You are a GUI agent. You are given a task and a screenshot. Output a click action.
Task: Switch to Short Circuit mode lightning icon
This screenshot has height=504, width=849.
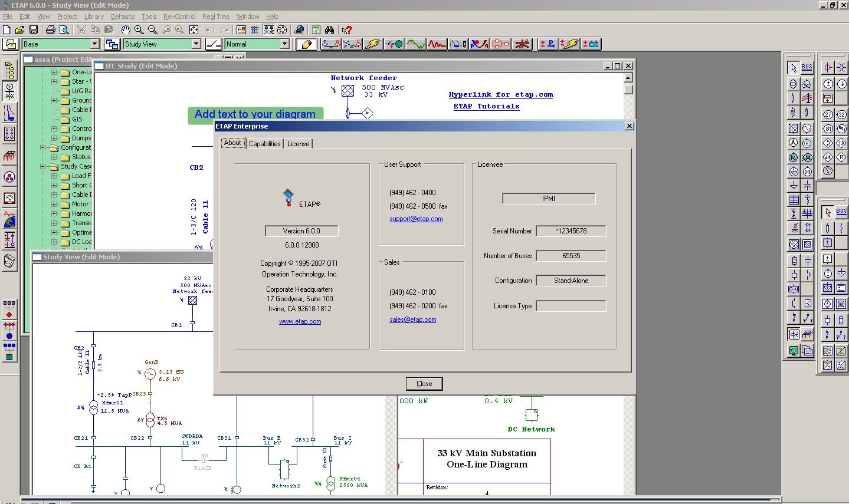(373, 44)
